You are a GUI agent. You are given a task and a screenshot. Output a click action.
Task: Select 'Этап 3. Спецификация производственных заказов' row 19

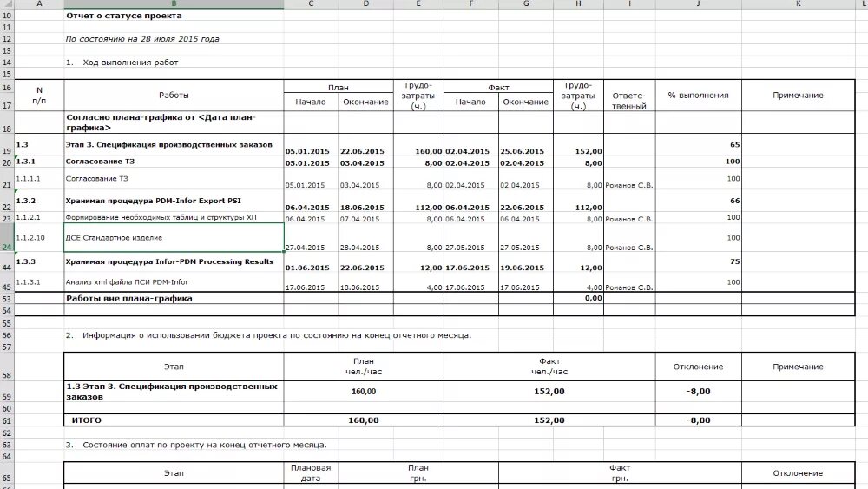(169, 145)
